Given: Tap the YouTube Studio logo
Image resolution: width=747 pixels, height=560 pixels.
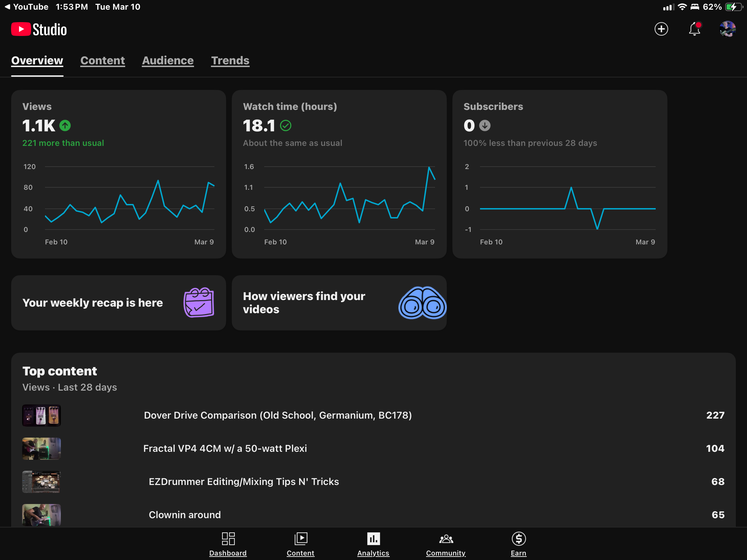Looking at the screenshot, I should click(39, 29).
